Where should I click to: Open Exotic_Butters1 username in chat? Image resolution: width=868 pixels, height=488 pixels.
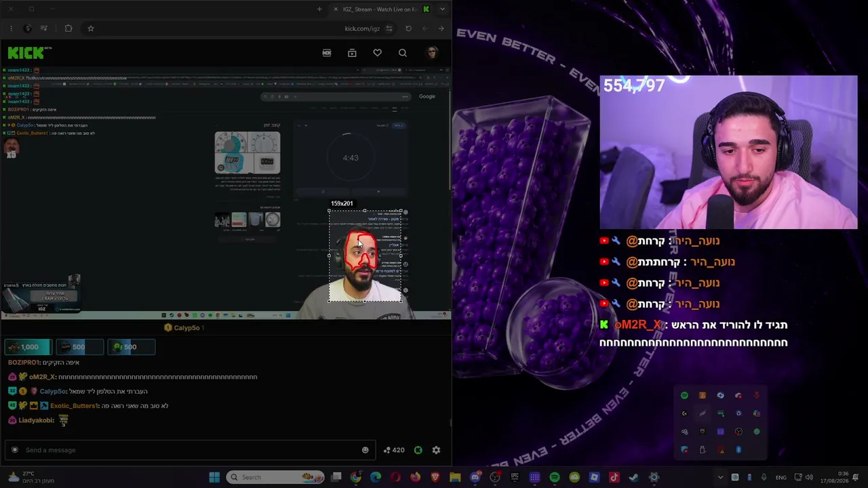[74, 406]
